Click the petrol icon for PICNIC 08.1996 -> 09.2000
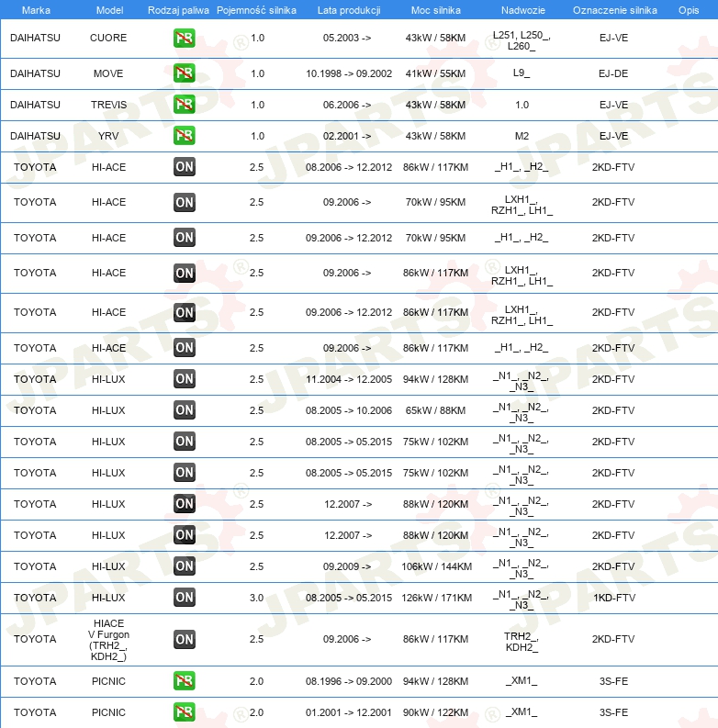 tap(185, 680)
